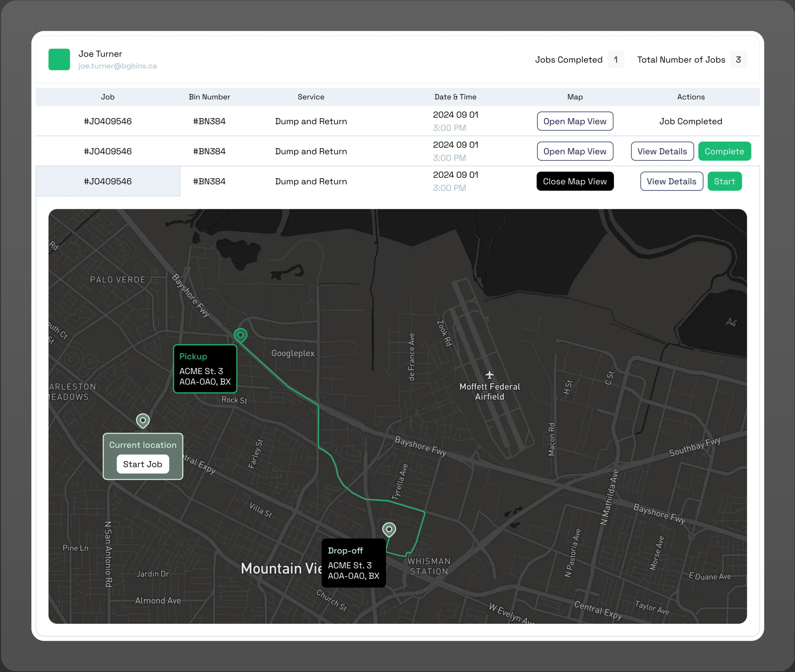Click the drop-off location map pin
The height and width of the screenshot is (672, 795).
point(389,529)
